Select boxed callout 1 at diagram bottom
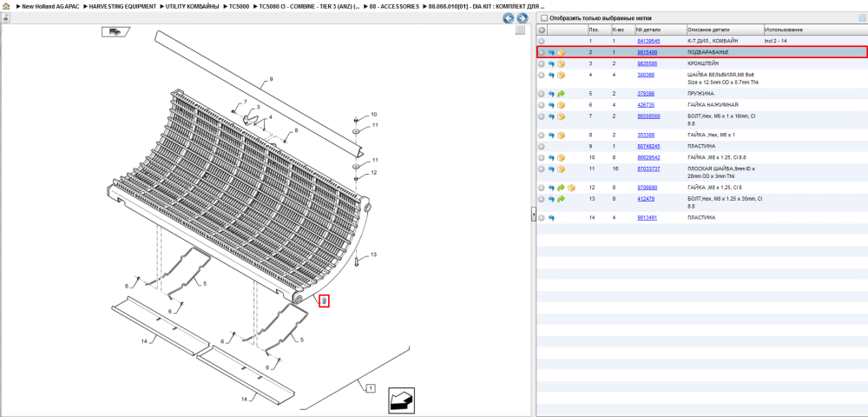Image resolution: width=868 pixels, height=417 pixels. 371,387
